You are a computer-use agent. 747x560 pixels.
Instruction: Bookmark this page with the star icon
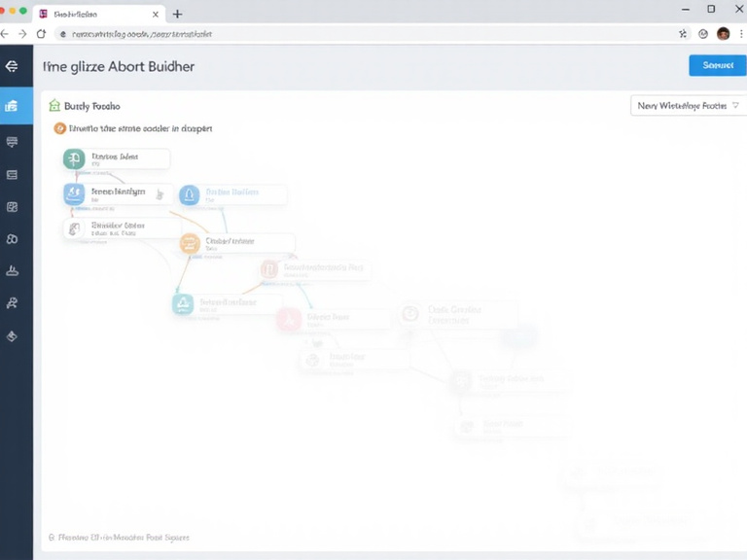coord(683,33)
